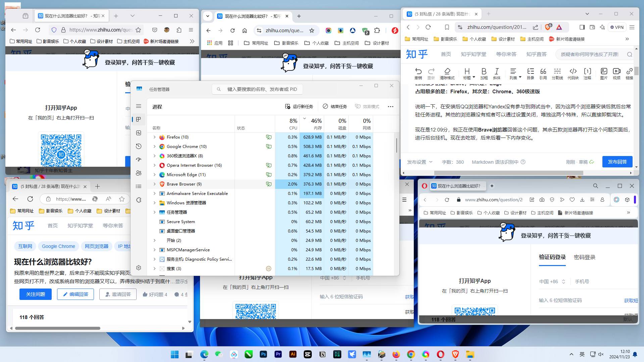Screen dimensions: 644x362
Task: Open Task Manager settings gear
Action: [x=139, y=268]
